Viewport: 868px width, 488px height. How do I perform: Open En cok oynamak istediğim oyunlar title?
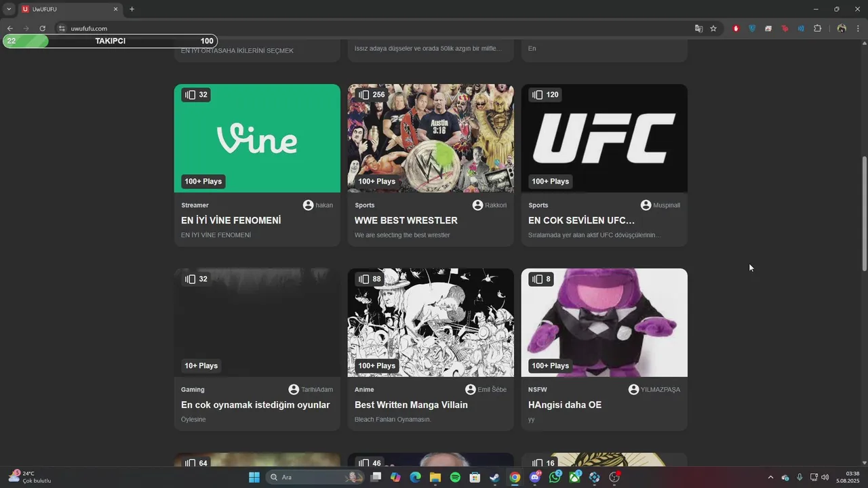(x=256, y=405)
